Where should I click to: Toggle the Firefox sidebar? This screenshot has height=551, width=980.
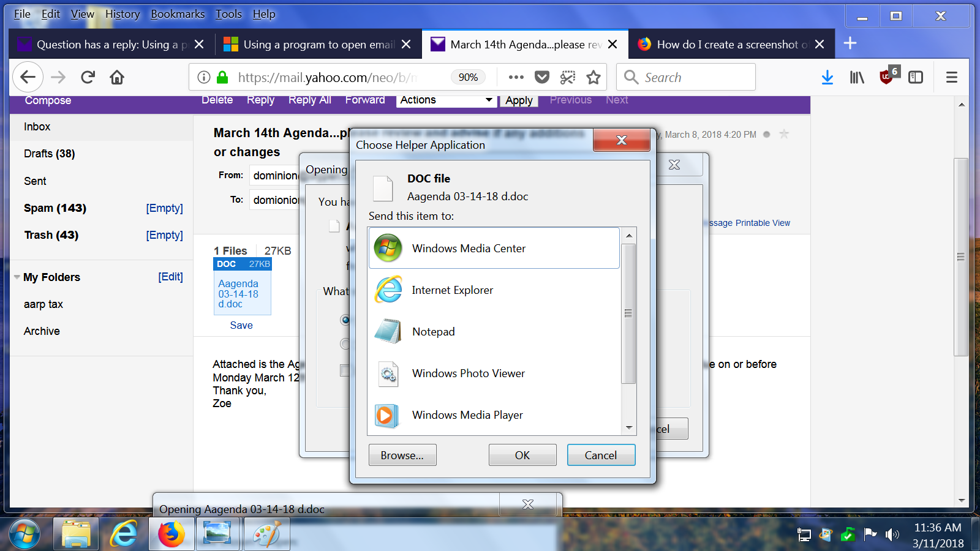(916, 77)
